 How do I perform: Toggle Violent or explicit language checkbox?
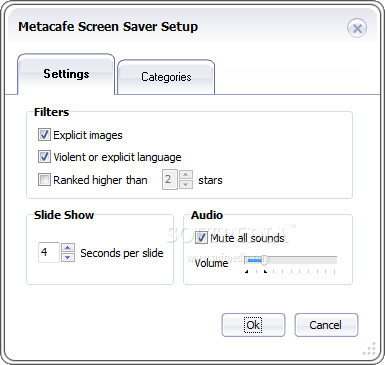coord(44,157)
